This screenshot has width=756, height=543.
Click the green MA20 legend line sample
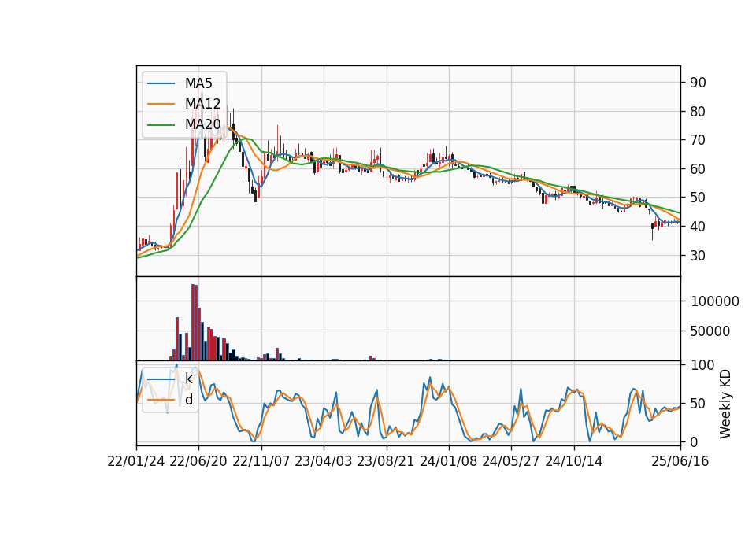click(161, 124)
